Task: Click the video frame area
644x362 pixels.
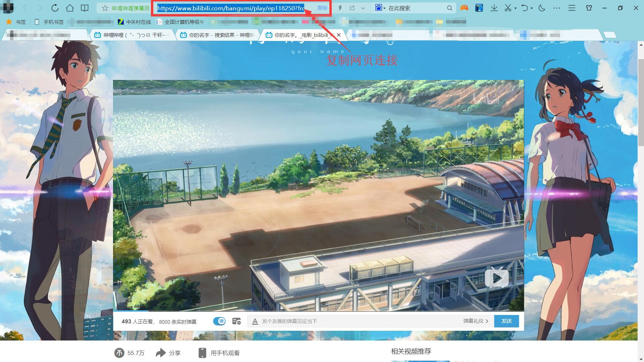Action: pos(318,195)
